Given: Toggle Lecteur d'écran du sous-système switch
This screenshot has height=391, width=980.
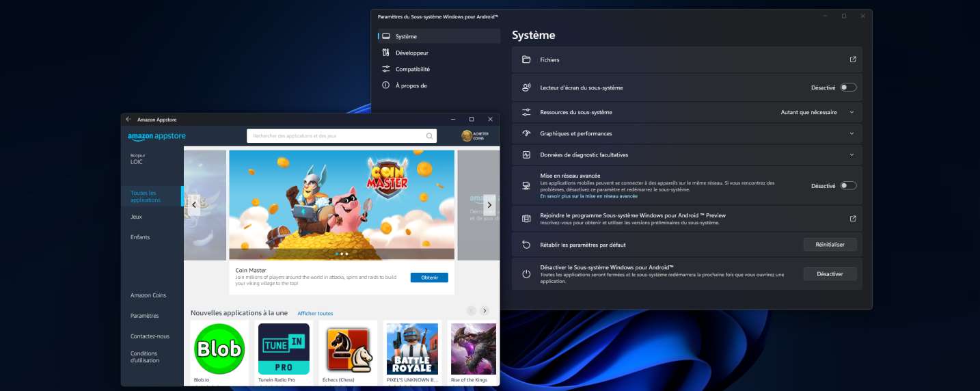Looking at the screenshot, I should pos(848,87).
